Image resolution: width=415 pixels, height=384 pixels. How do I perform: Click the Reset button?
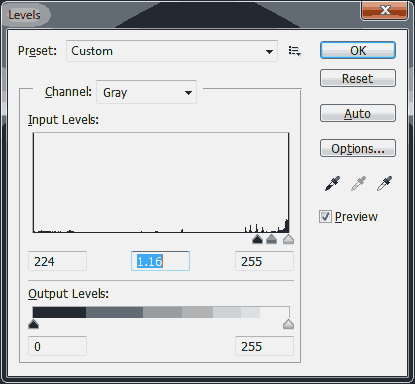click(x=358, y=78)
